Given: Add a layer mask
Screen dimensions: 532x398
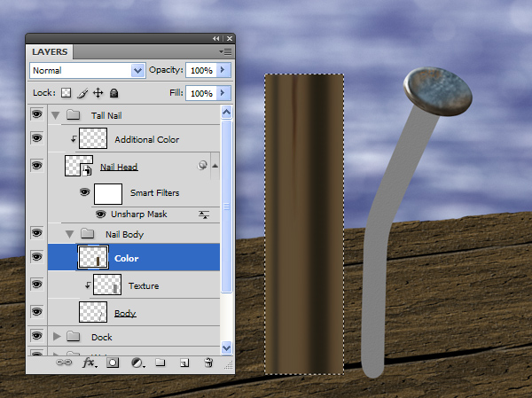Looking at the screenshot, I should tap(113, 363).
